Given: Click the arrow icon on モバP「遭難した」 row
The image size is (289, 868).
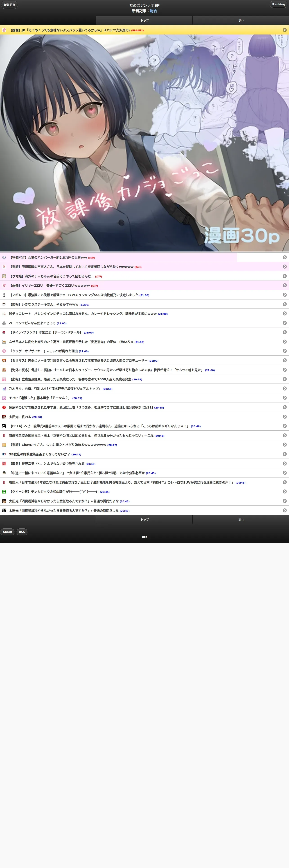Looking at the screenshot, I should pos(285,398).
